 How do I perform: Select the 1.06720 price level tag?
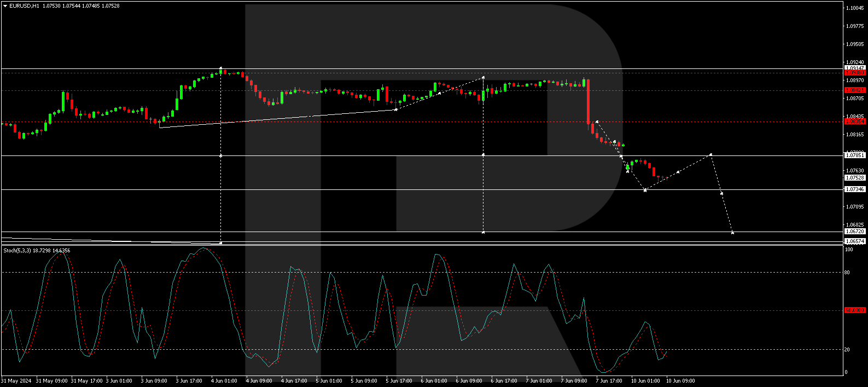click(855, 232)
